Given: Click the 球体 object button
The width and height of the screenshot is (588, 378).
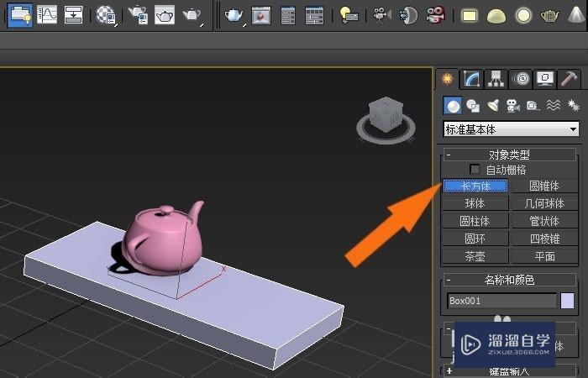Looking at the screenshot, I should [x=475, y=203].
